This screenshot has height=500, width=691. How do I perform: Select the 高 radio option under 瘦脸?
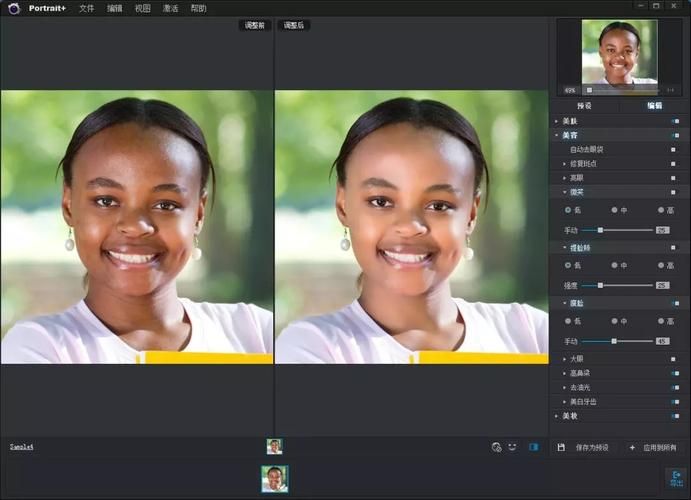(661, 321)
